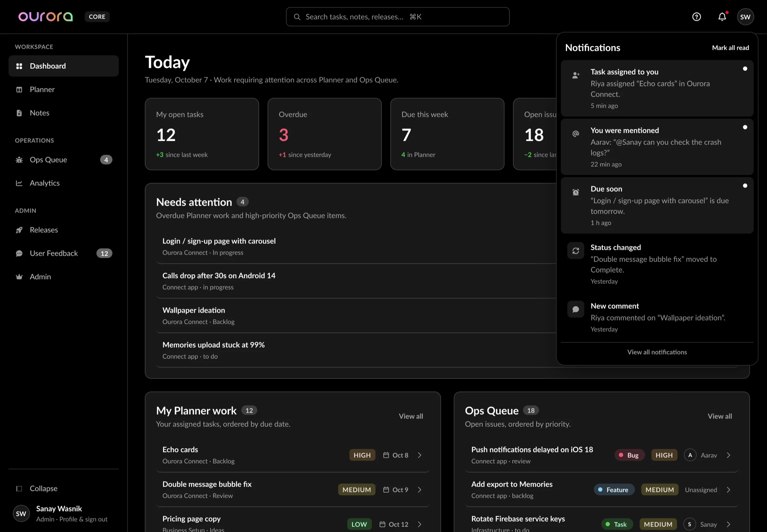Image resolution: width=767 pixels, height=532 pixels.
Task: Click Sanay's S avatar in Ops Queue
Action: point(689,524)
